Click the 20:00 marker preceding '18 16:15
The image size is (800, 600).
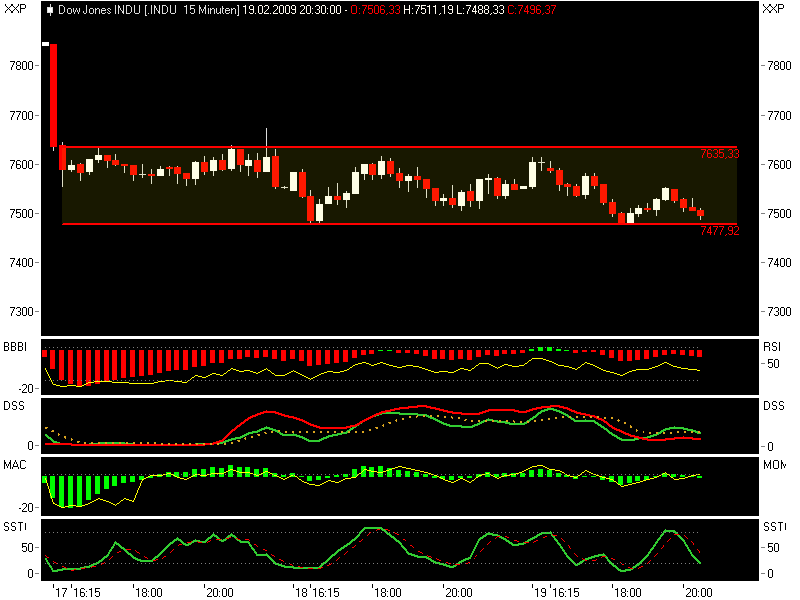click(x=220, y=592)
